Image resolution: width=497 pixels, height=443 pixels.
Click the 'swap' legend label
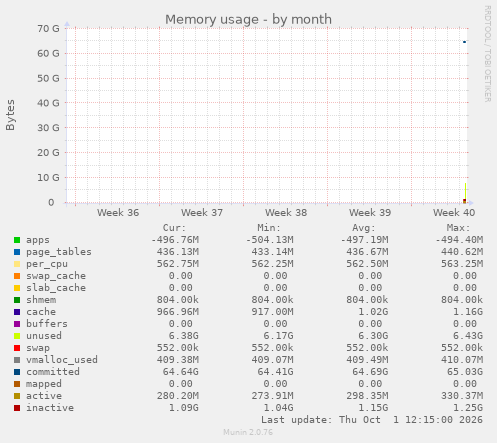[38, 348]
